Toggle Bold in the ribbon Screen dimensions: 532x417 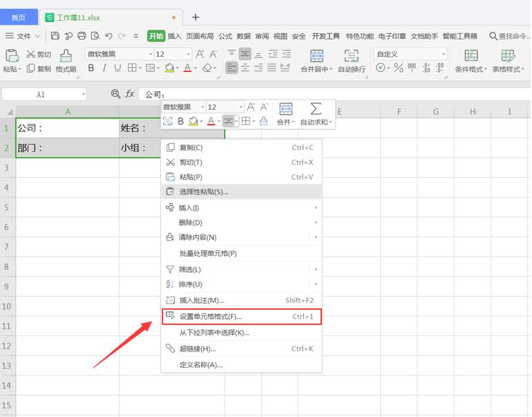91,68
